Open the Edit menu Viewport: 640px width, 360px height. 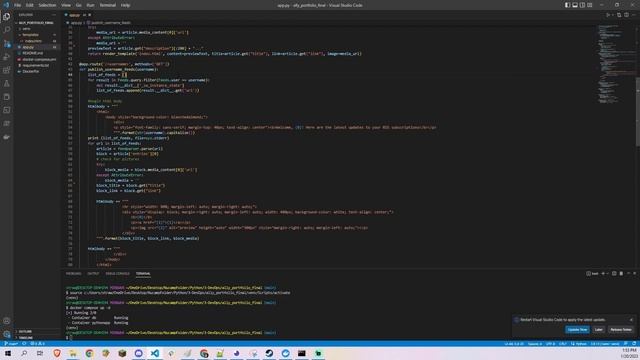coord(30,5)
